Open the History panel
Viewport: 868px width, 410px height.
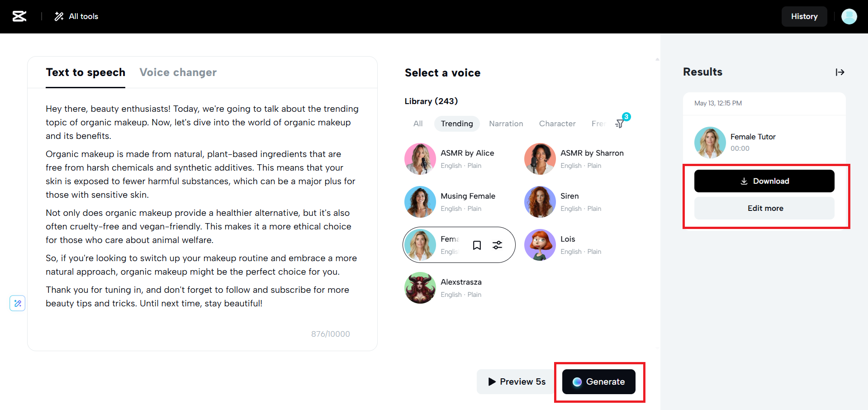pos(804,16)
